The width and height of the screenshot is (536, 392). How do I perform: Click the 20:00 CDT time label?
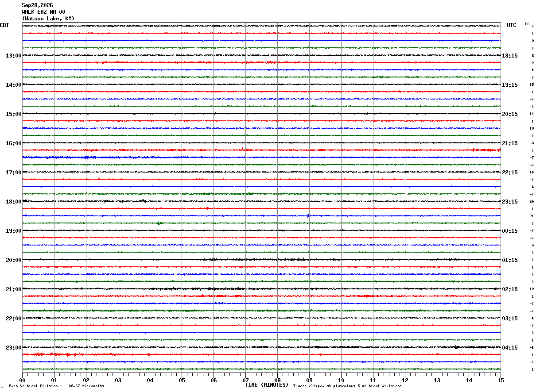pyautogui.click(x=14, y=260)
